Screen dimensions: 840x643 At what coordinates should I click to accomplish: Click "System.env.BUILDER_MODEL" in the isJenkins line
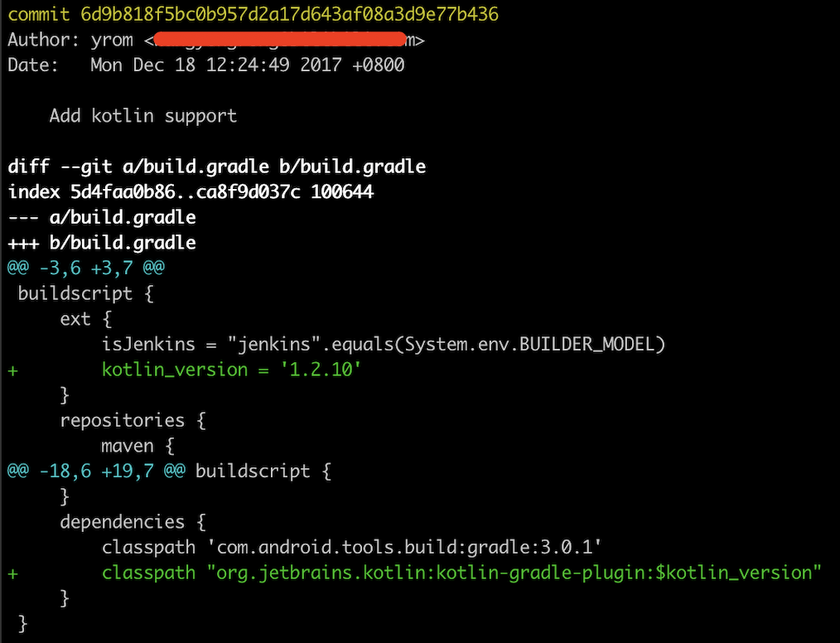[x=529, y=344]
